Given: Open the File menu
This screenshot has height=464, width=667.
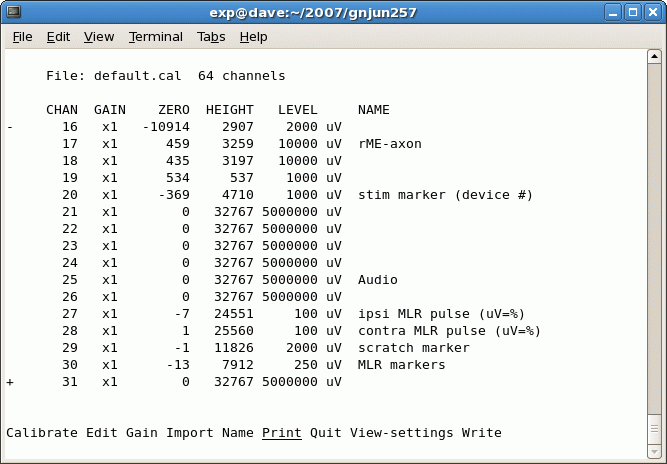Looking at the screenshot, I should pos(22,37).
